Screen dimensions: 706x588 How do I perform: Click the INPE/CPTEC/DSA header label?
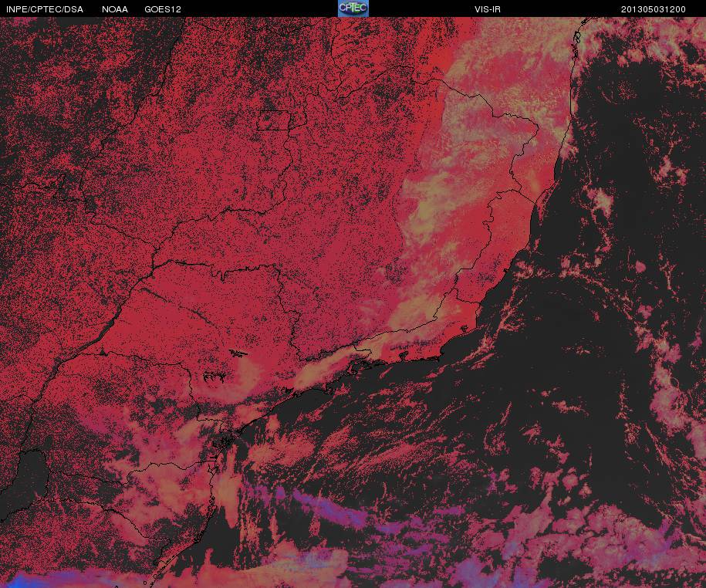point(44,9)
